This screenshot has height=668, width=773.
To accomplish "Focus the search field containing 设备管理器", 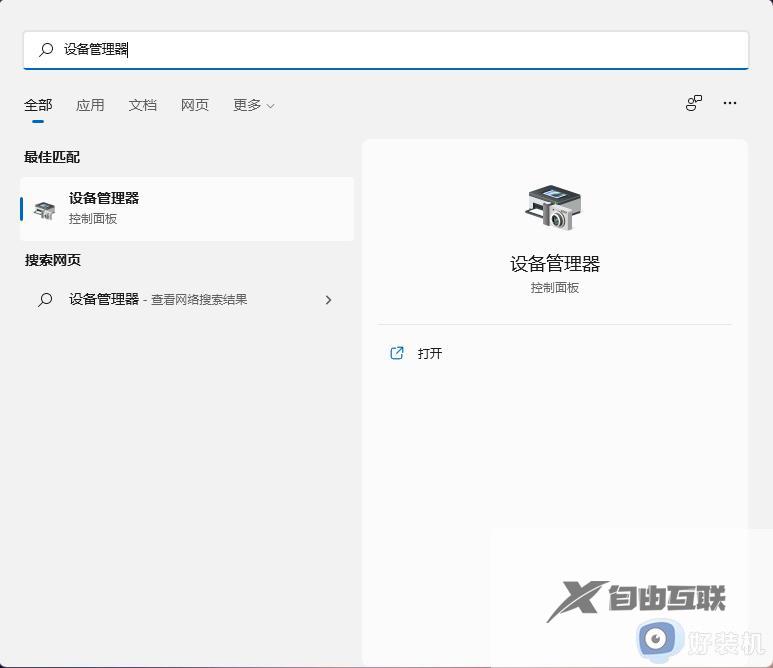I will pyautogui.click(x=386, y=50).
